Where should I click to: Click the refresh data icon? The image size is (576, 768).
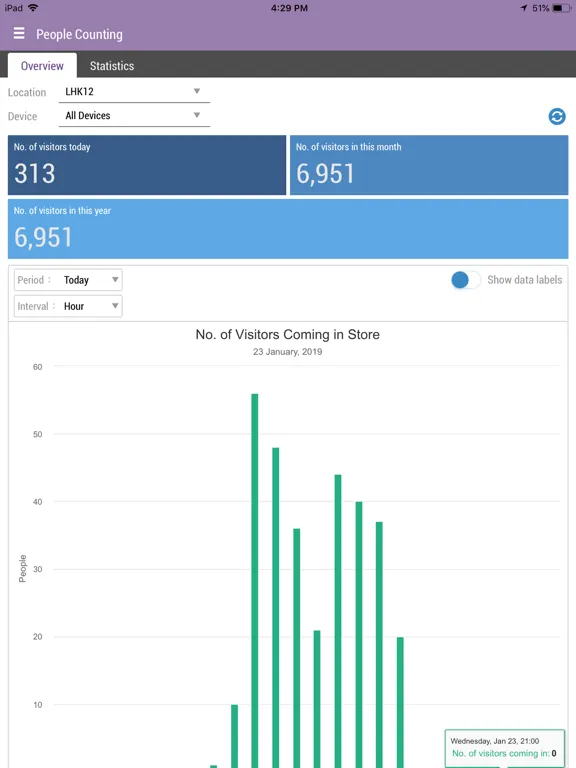(x=557, y=117)
